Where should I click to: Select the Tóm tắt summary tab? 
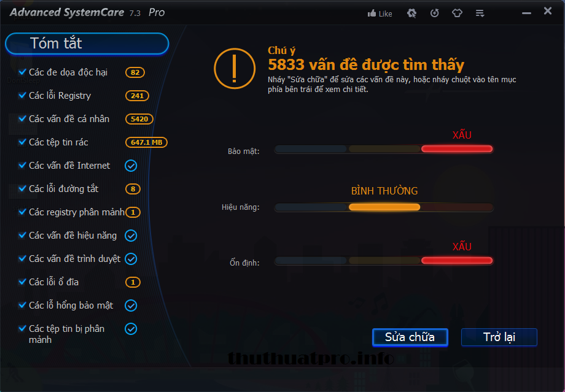point(87,44)
